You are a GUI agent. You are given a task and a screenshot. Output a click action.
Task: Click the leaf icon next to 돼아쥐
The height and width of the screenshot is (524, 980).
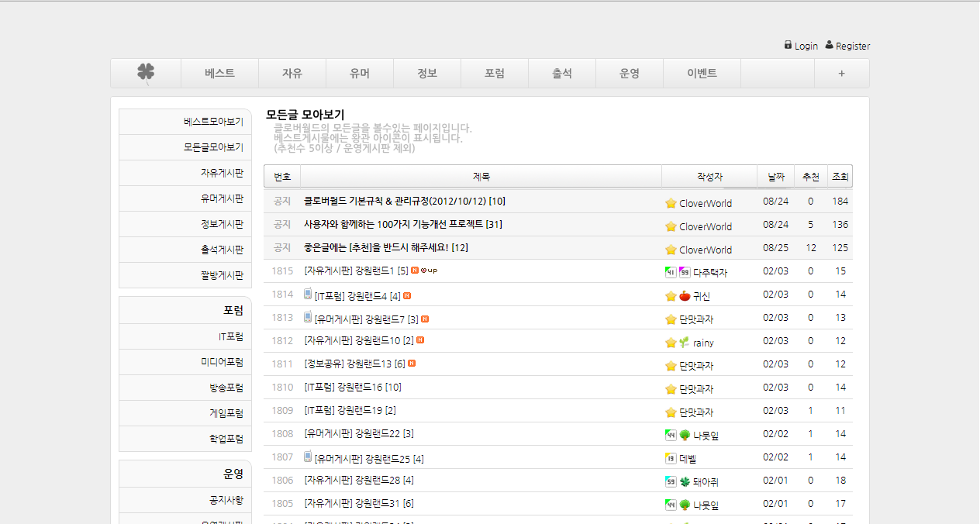pos(685,482)
